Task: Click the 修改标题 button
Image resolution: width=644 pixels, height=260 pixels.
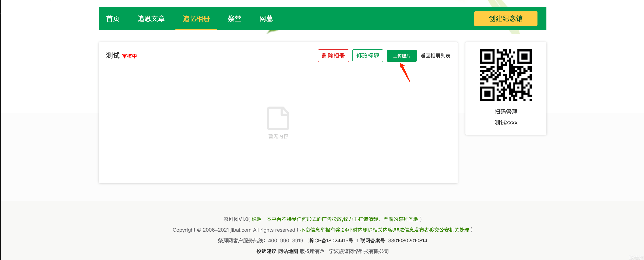Action: pos(367,56)
